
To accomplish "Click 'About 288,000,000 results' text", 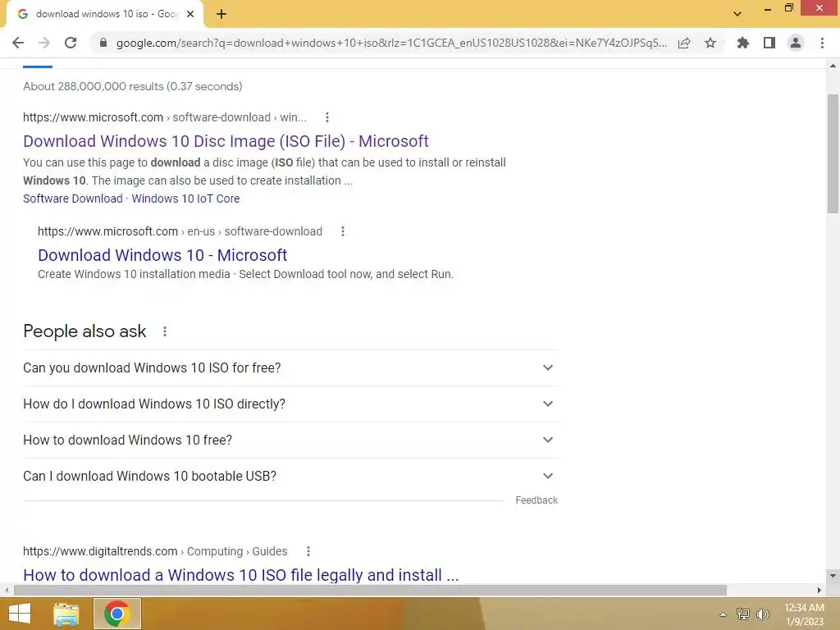I will [132, 86].
